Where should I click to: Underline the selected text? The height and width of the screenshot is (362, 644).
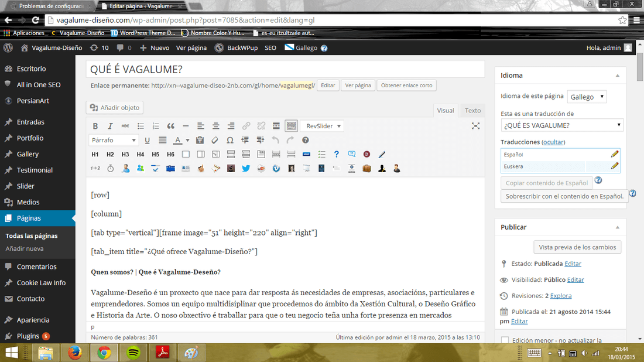(x=147, y=140)
